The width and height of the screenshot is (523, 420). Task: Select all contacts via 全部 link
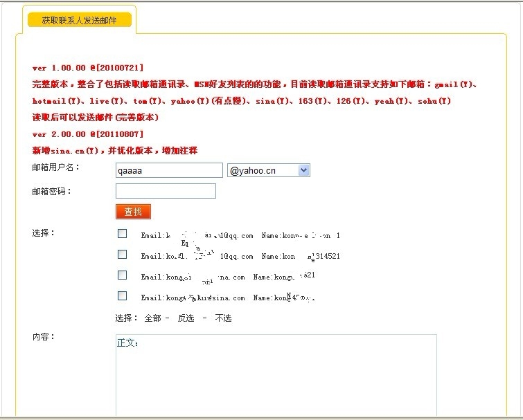[x=152, y=318]
